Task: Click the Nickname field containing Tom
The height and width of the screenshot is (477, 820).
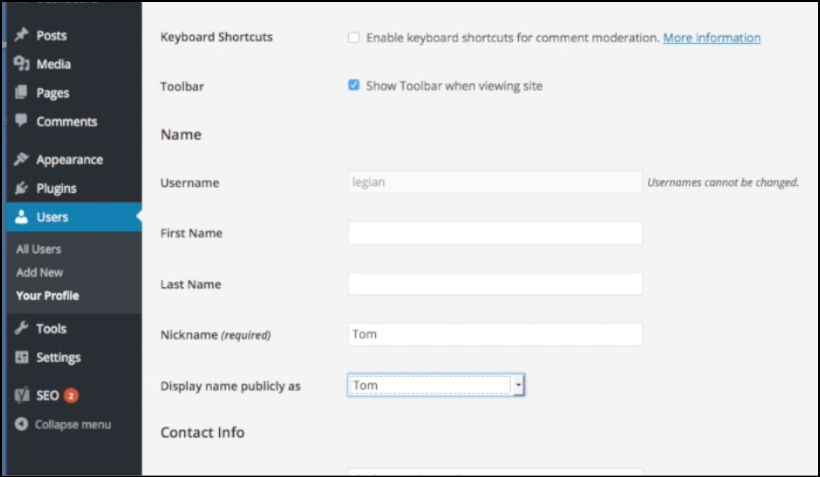Action: pos(495,334)
